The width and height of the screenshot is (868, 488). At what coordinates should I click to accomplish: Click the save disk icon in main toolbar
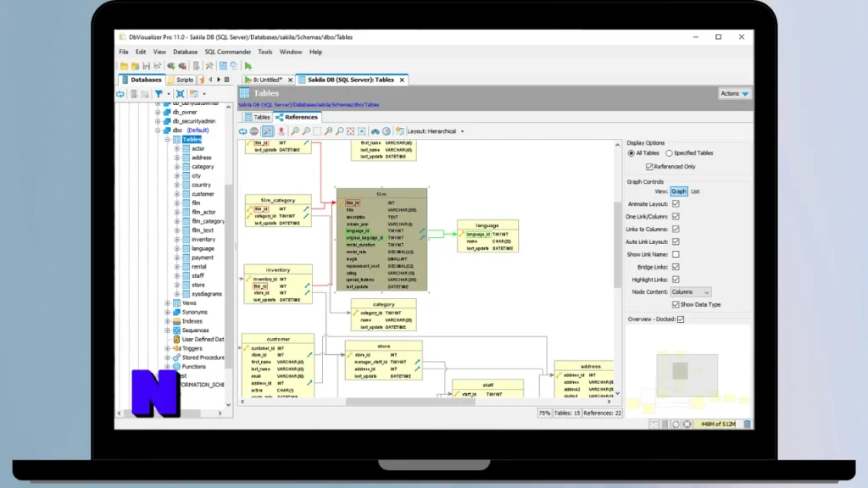click(146, 66)
